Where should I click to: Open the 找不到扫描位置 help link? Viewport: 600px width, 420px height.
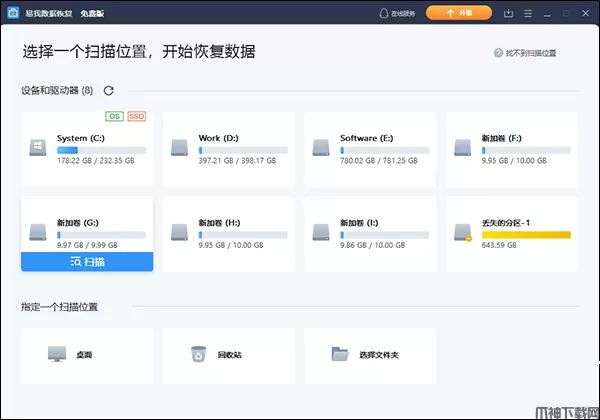point(525,52)
